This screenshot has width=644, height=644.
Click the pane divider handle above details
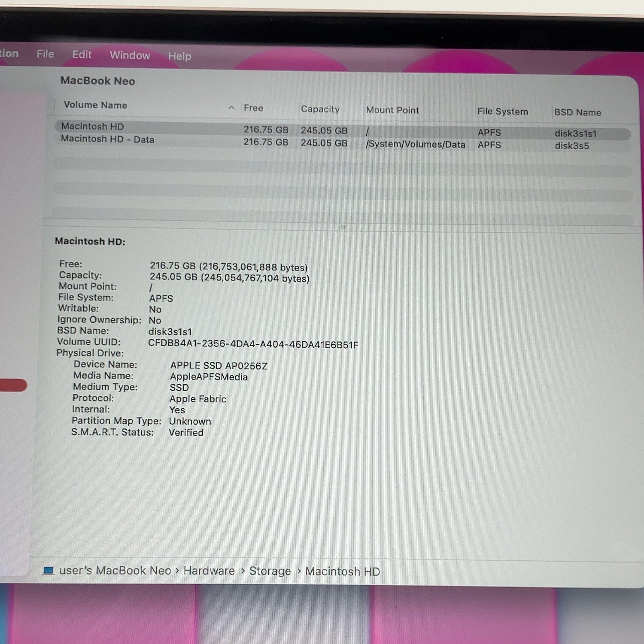click(x=343, y=227)
